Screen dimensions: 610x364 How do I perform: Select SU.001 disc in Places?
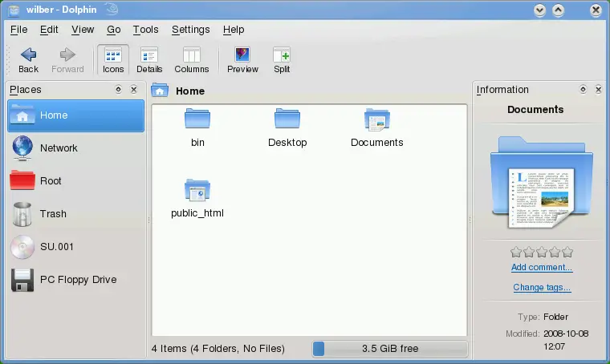pos(56,247)
